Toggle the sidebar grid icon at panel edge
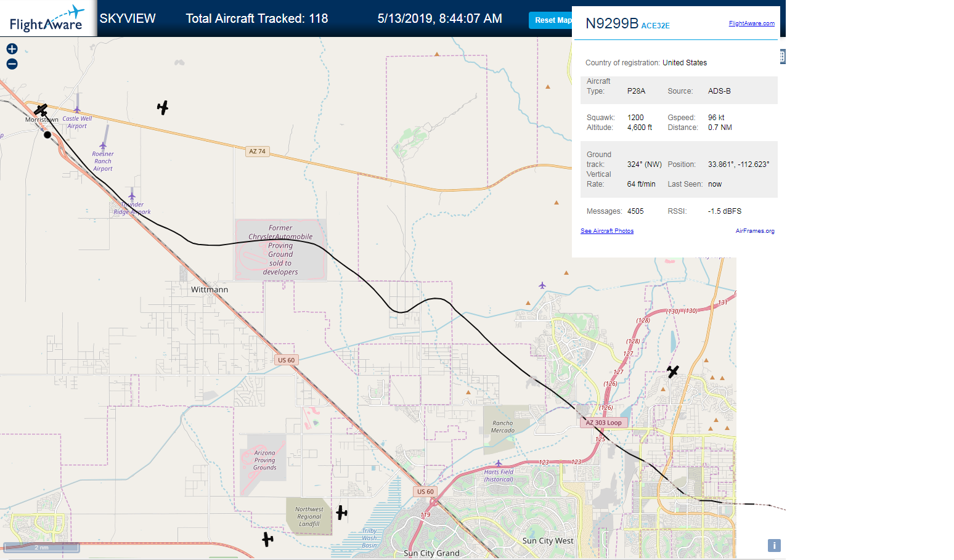954x560 pixels. [782, 57]
